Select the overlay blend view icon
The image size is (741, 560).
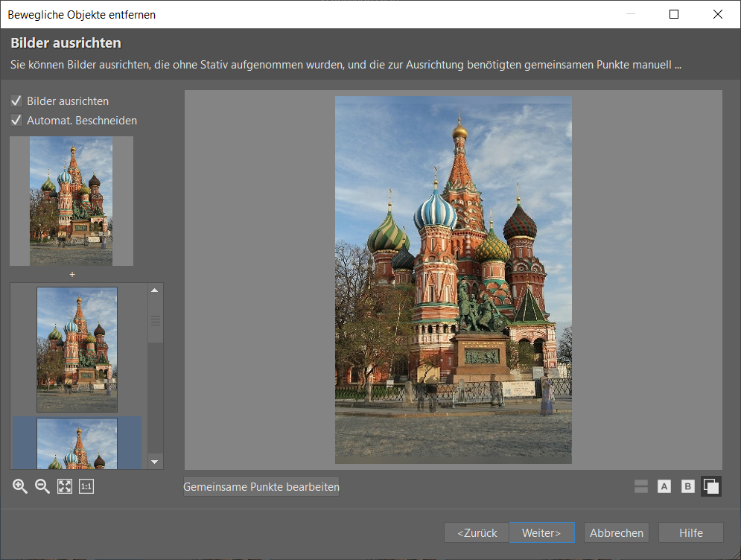tap(711, 486)
